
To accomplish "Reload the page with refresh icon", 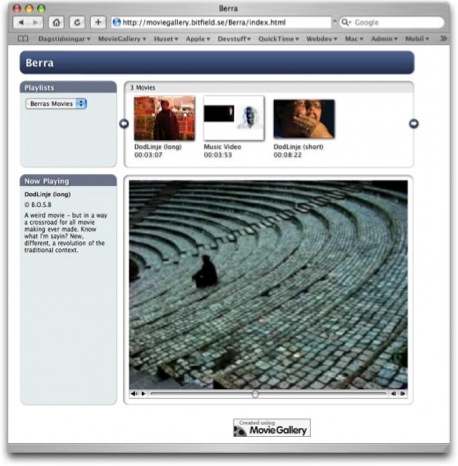I will coord(77,22).
